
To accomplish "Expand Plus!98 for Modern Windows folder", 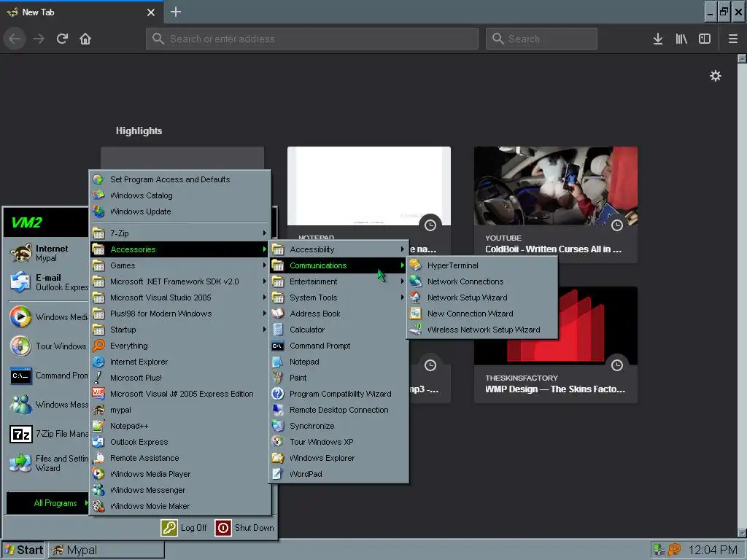I will (x=179, y=314).
